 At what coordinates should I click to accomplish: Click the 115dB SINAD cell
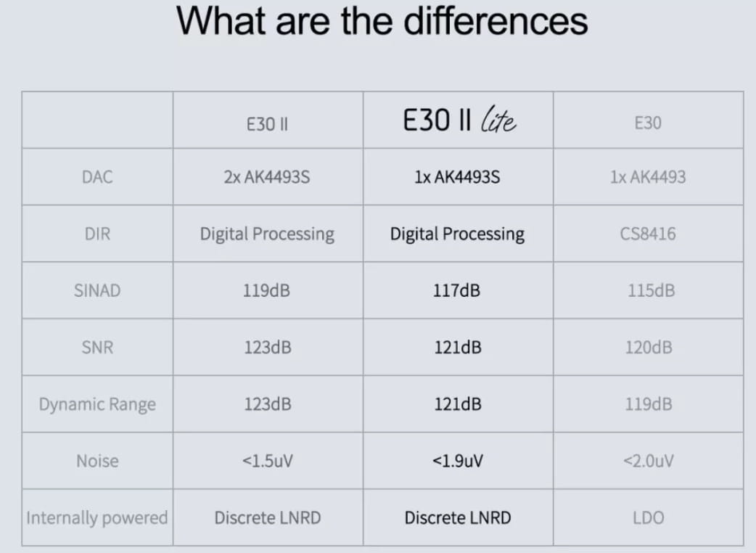tap(648, 291)
